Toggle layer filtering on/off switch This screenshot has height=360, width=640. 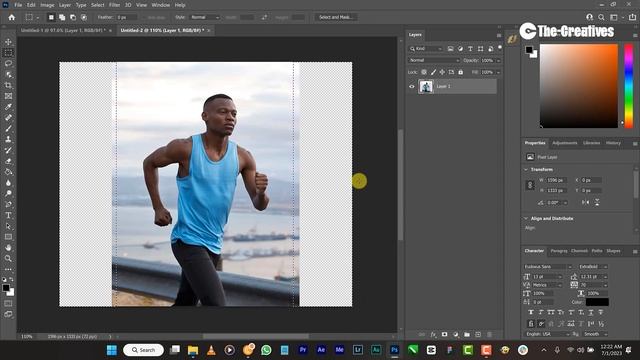(x=500, y=48)
